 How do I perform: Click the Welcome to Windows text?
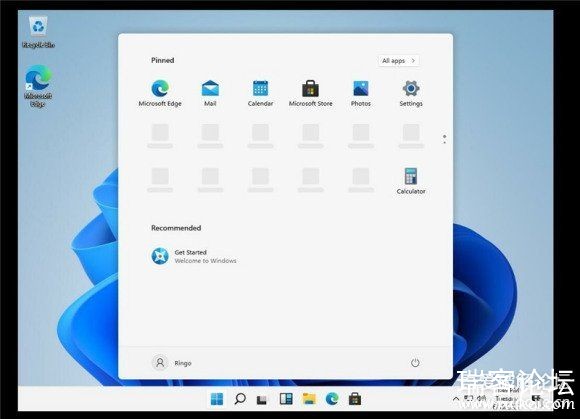click(205, 261)
